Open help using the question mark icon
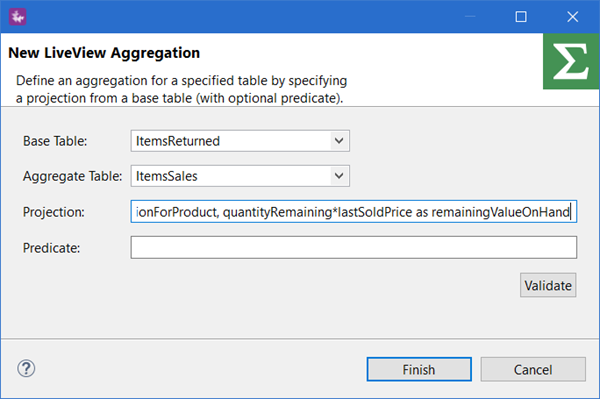Screen dimensions: 600x399 26,368
